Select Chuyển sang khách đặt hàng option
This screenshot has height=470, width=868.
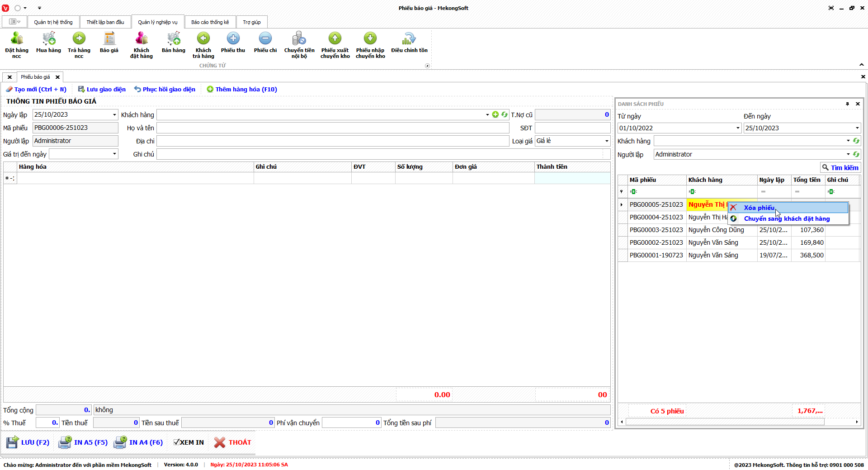[787, 218]
